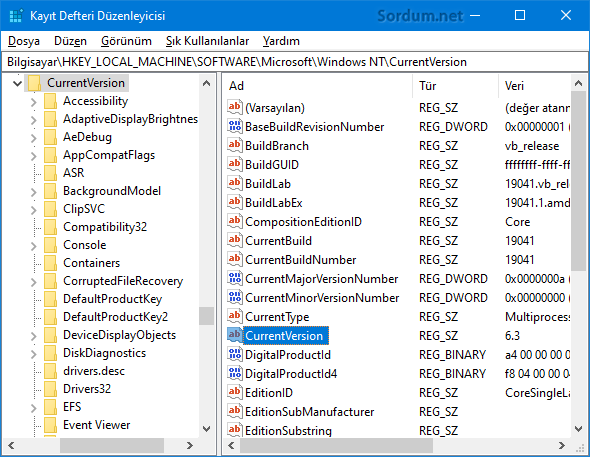Click the string icon beside EditionSubstring

tap(234, 430)
